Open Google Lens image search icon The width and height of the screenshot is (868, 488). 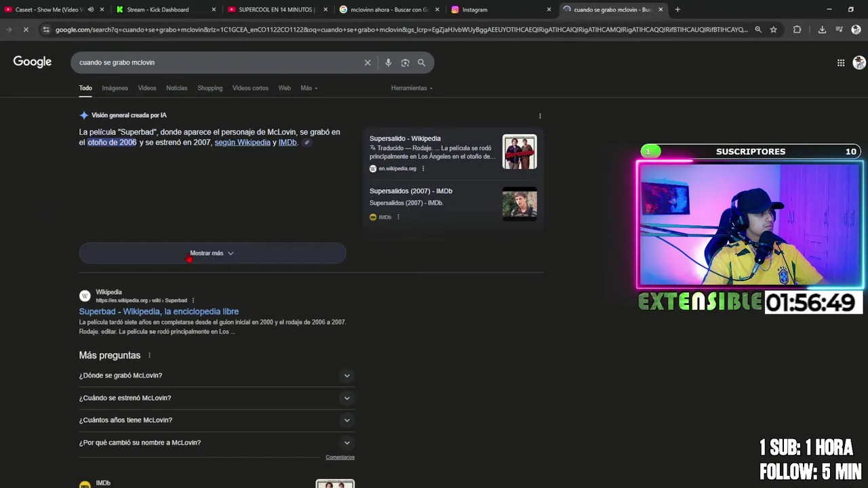pos(405,62)
